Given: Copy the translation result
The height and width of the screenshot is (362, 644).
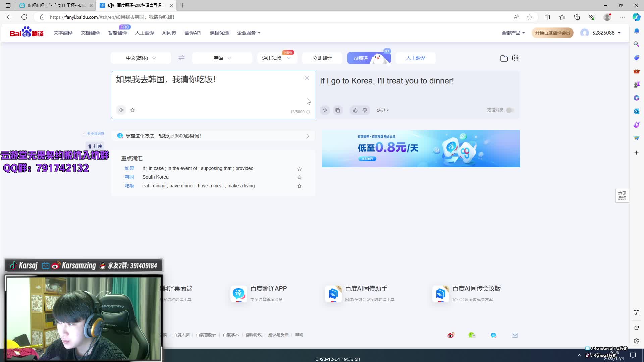Looking at the screenshot, I should point(338,110).
